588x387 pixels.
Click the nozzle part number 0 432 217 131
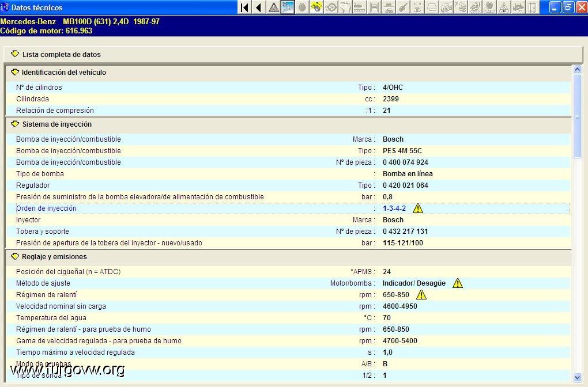pos(405,232)
